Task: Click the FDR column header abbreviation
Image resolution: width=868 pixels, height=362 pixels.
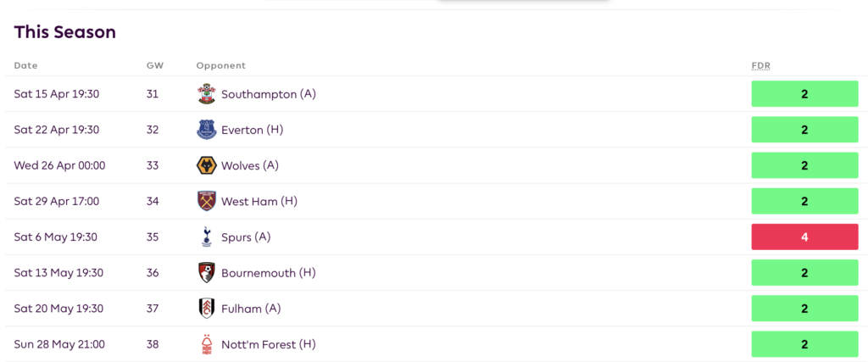Action: pos(760,66)
